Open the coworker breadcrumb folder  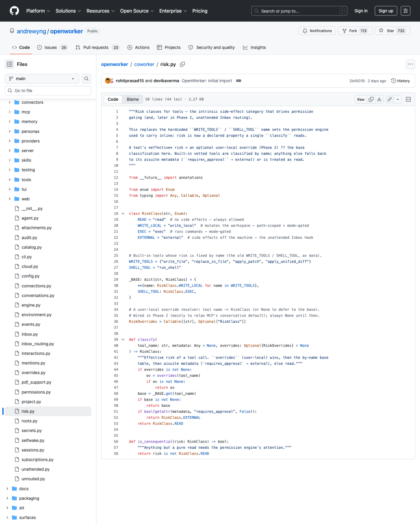144,64
